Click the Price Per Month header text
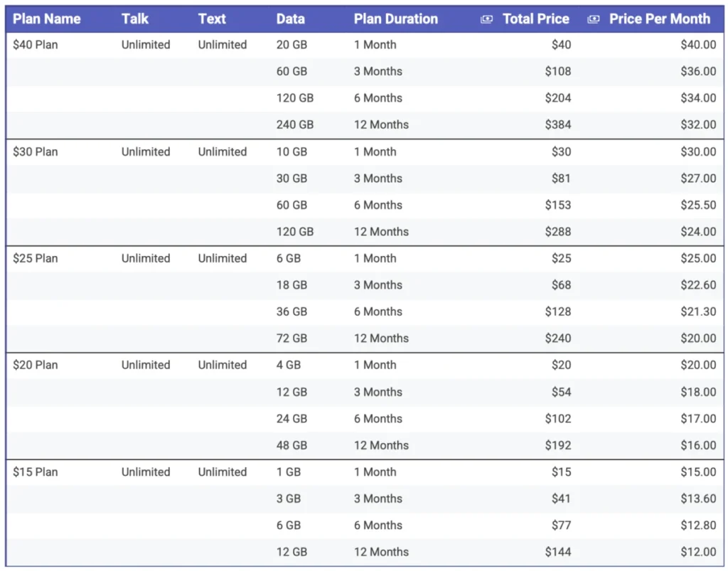Viewport: 728px width, 571px height. [x=659, y=19]
